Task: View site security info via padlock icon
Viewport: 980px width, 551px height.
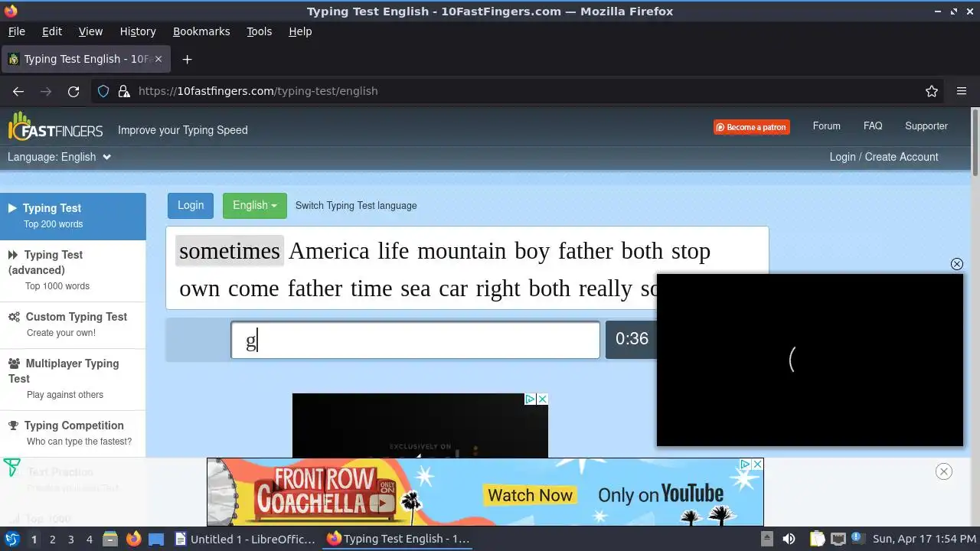Action: pos(124,91)
